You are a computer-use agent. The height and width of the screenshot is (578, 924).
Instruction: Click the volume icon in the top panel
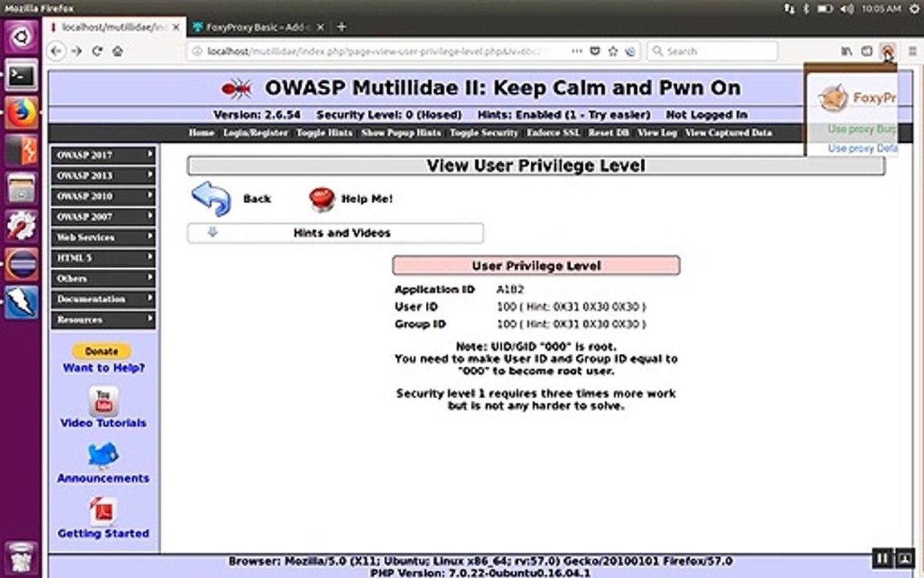click(847, 8)
